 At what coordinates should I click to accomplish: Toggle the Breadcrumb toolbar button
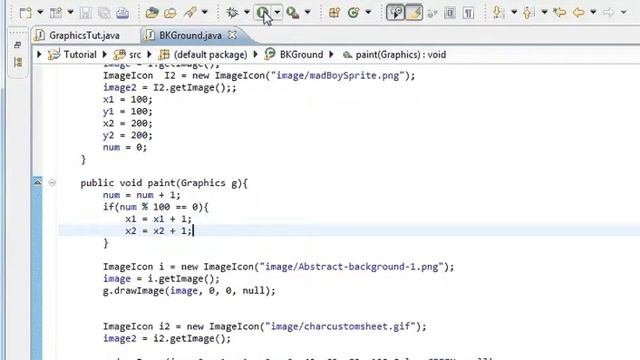coord(395,13)
